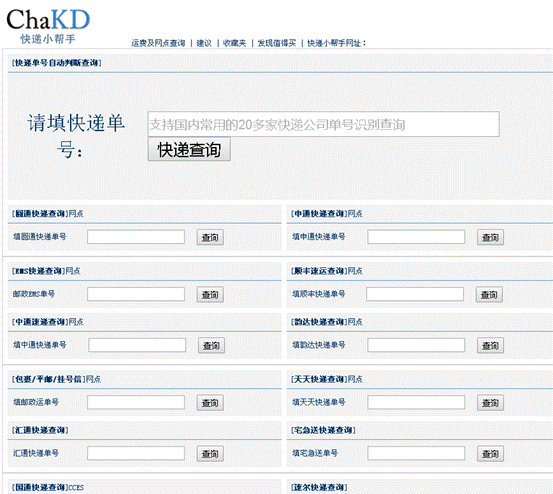Click 查询 button for 申通快递
Viewport: 553px width, 494px height.
point(490,237)
